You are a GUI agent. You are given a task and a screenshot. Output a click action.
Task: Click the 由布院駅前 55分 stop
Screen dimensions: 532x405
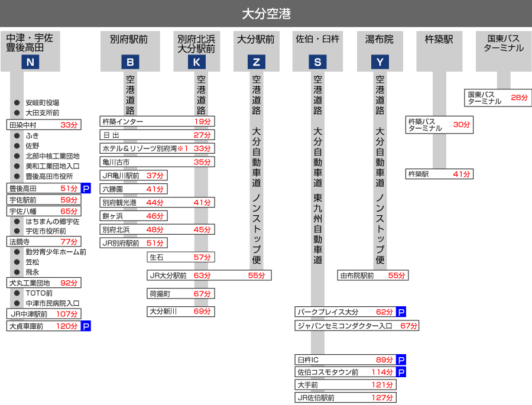(373, 276)
